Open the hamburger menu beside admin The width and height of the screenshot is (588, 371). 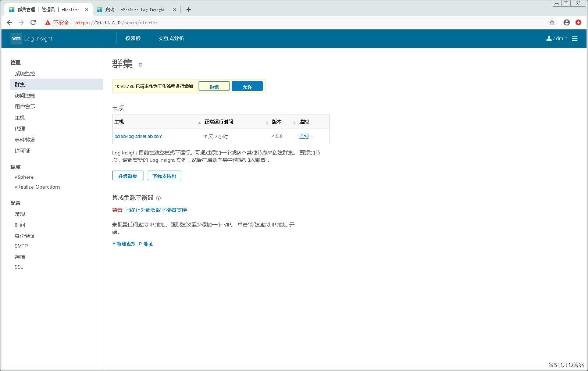pos(575,39)
